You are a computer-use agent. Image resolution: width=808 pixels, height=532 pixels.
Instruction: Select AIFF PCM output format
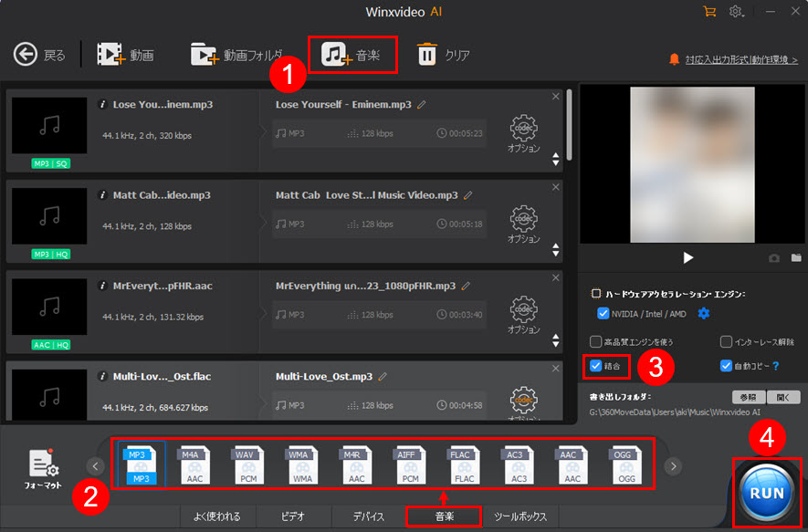(410, 465)
